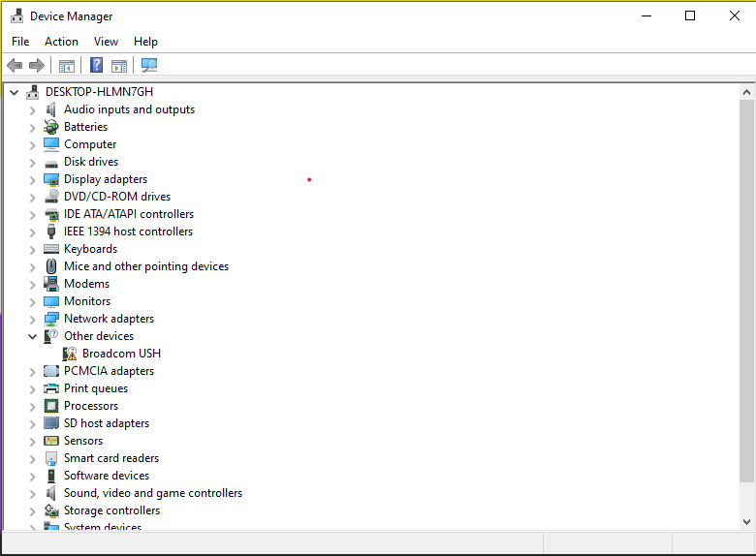The width and height of the screenshot is (756, 556).
Task: Select the Other devices label
Action: click(99, 336)
